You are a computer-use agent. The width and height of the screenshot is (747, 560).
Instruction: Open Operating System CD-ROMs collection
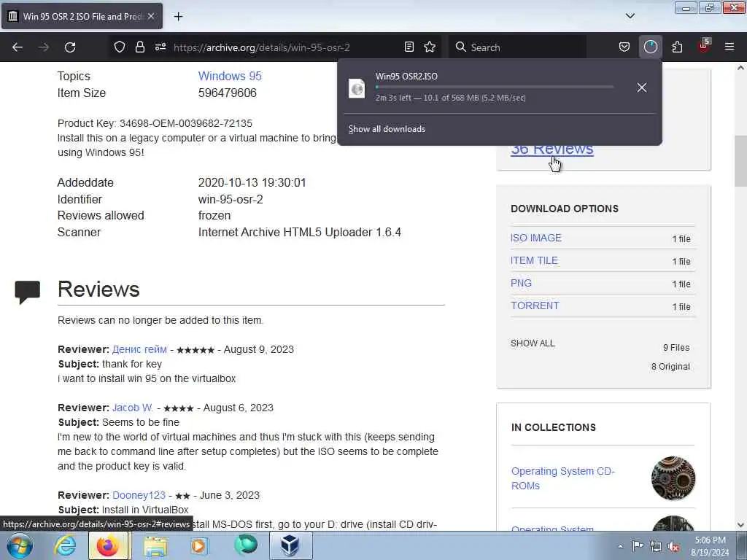563,478
